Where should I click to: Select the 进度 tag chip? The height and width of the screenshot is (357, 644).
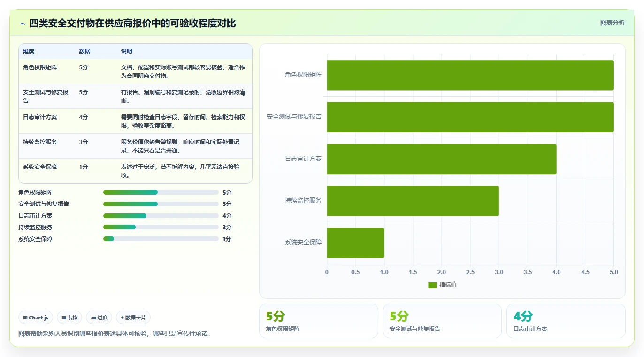(x=99, y=318)
